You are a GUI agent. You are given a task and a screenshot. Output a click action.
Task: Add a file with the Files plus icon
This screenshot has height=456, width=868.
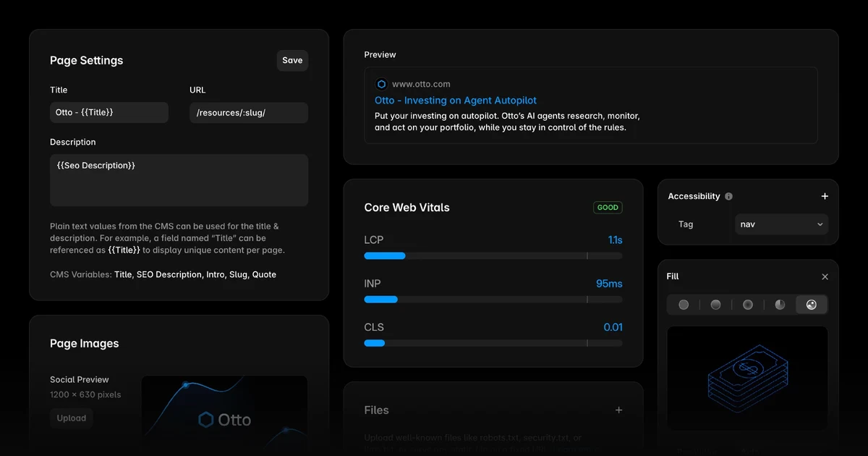point(618,410)
